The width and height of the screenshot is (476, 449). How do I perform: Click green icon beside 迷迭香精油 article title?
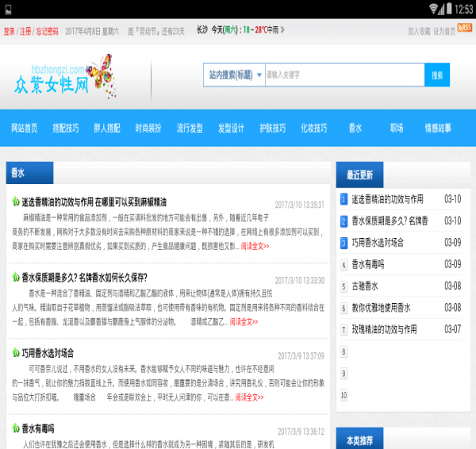click(x=16, y=201)
